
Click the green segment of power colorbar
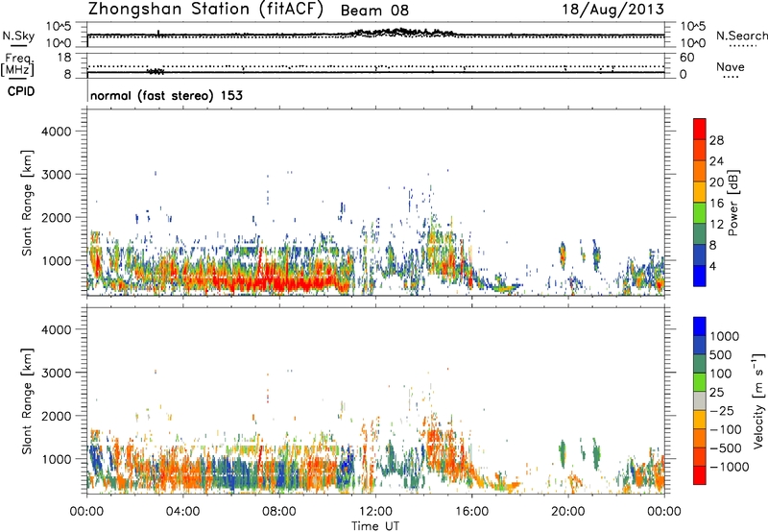(x=700, y=212)
